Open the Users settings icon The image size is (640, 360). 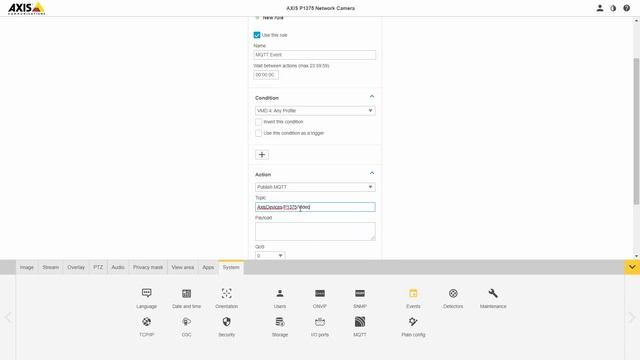(x=280, y=293)
